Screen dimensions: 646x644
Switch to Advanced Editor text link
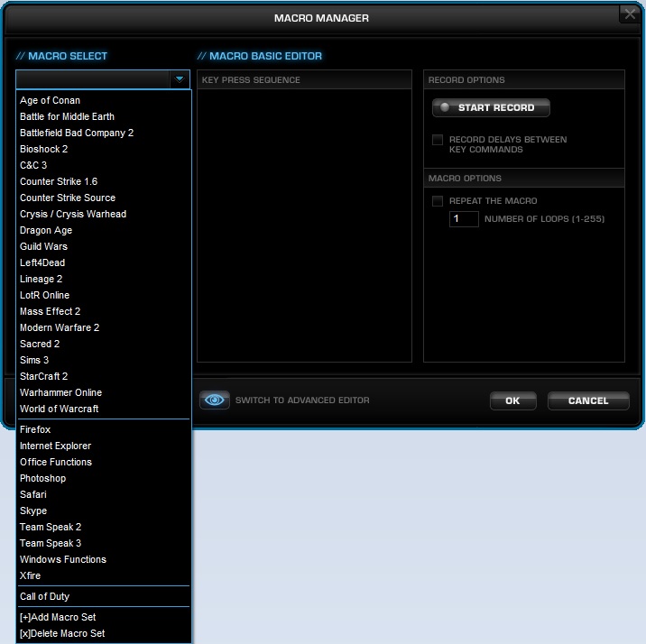click(x=302, y=400)
